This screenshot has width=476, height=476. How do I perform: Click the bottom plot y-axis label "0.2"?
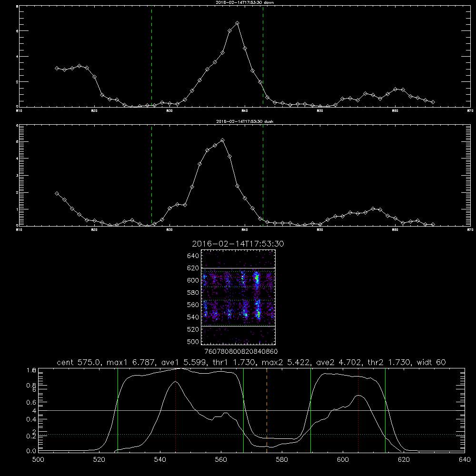pyautogui.click(x=31, y=436)
